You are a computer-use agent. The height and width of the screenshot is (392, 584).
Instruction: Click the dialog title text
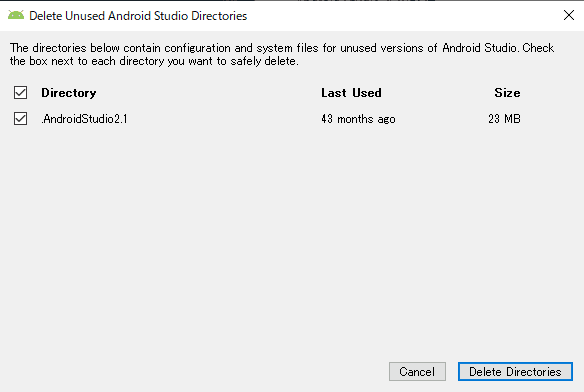(x=138, y=16)
